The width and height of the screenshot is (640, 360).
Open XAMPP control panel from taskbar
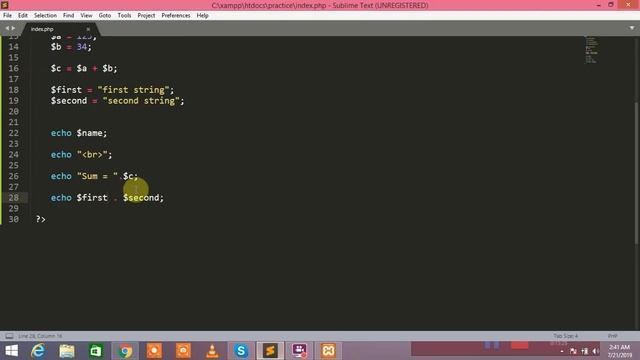pos(329,351)
